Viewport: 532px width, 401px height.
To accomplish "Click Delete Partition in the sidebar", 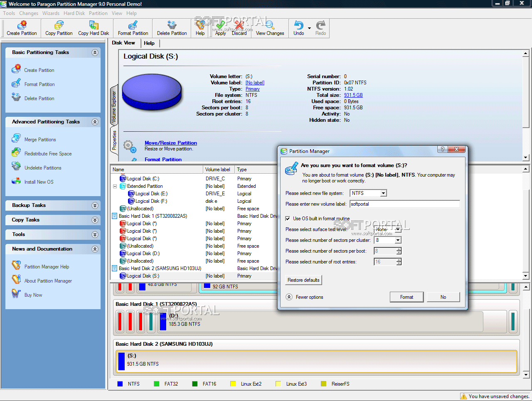I will click(x=39, y=98).
